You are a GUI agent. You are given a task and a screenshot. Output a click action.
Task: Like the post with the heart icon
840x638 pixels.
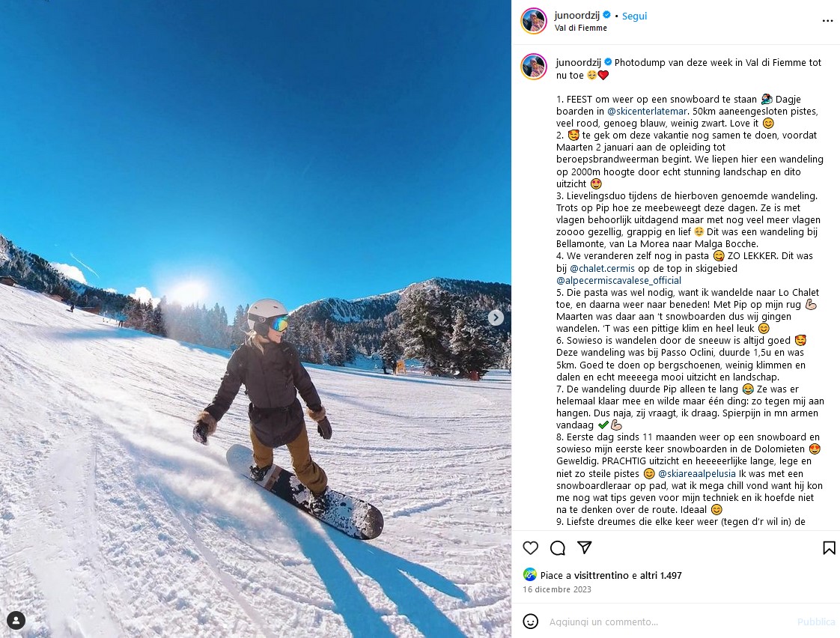tap(530, 547)
